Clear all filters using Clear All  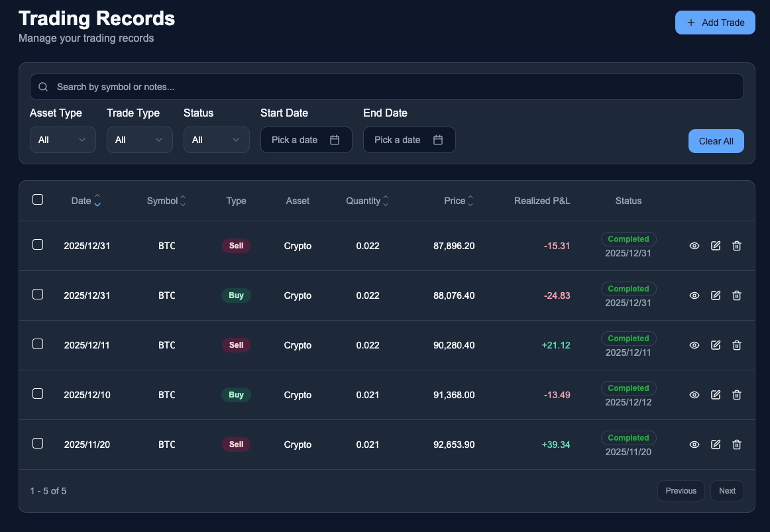pos(716,140)
